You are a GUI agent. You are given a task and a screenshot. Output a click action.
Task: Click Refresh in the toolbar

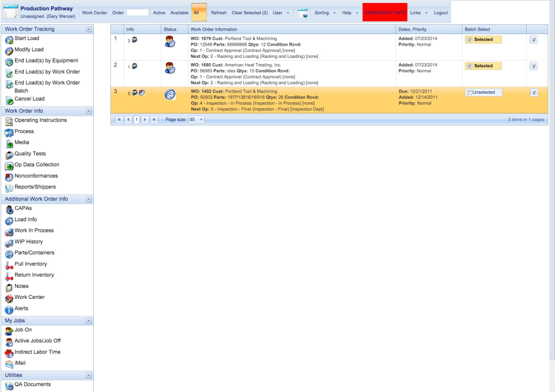pyautogui.click(x=219, y=13)
